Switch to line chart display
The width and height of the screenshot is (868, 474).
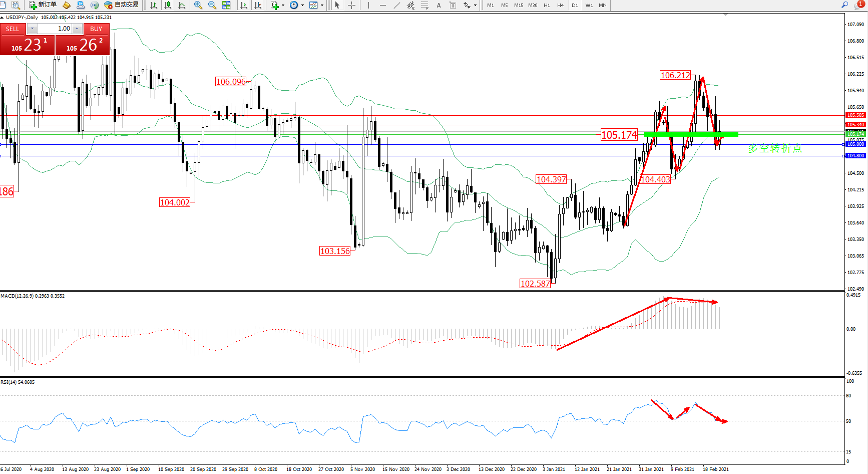click(182, 5)
